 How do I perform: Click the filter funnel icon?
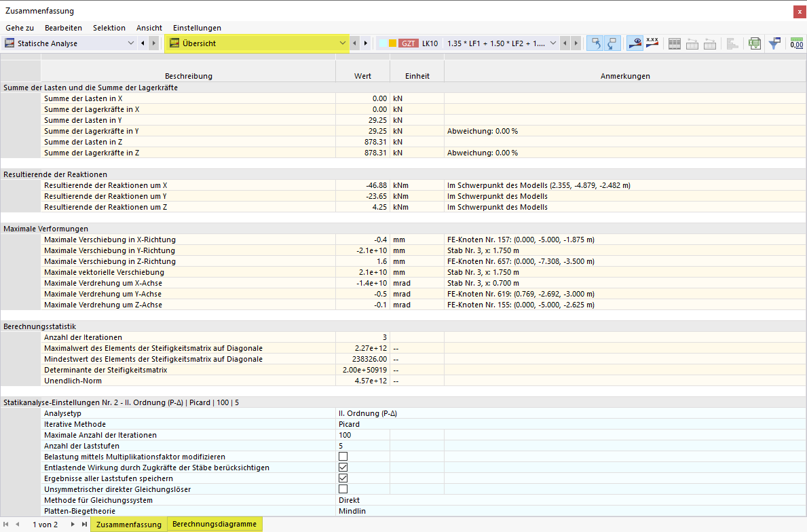(774, 43)
